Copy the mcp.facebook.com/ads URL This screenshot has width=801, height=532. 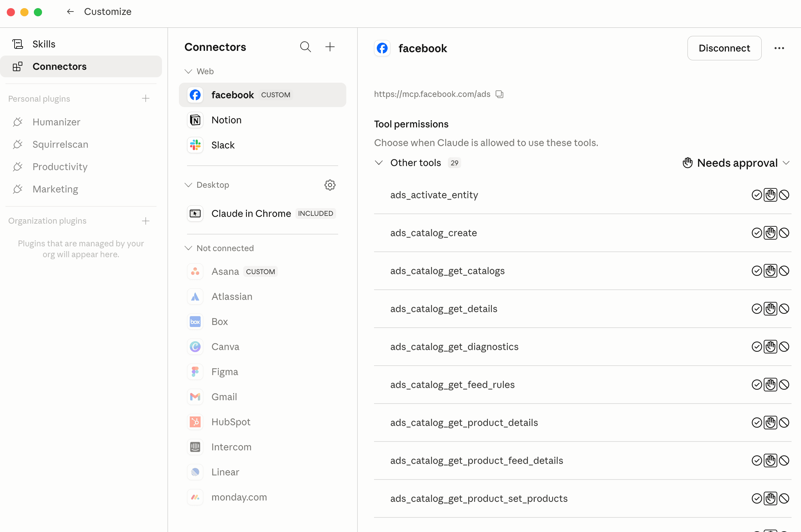[499, 94]
